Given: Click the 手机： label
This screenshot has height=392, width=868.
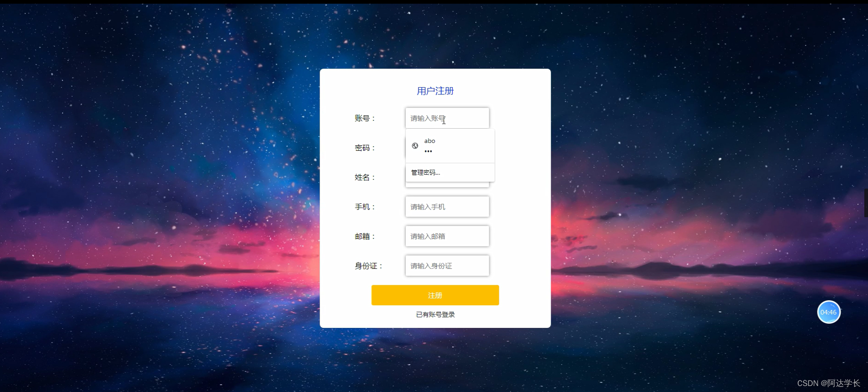Looking at the screenshot, I should (x=365, y=207).
